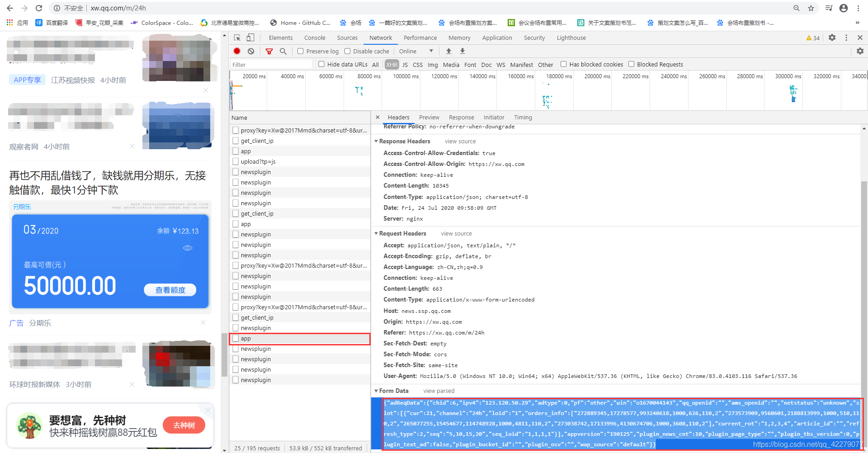Toggle the device toolbar icon in DevTools

[x=250, y=38]
